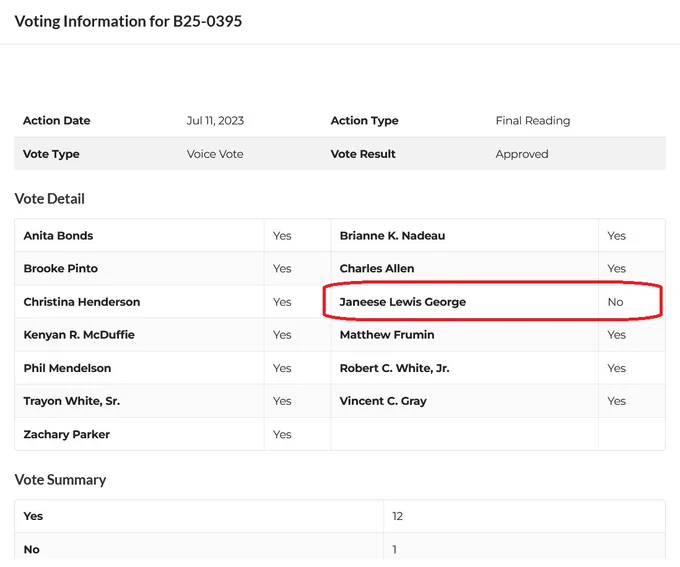Select the name 'Zachary Parker'

point(67,435)
